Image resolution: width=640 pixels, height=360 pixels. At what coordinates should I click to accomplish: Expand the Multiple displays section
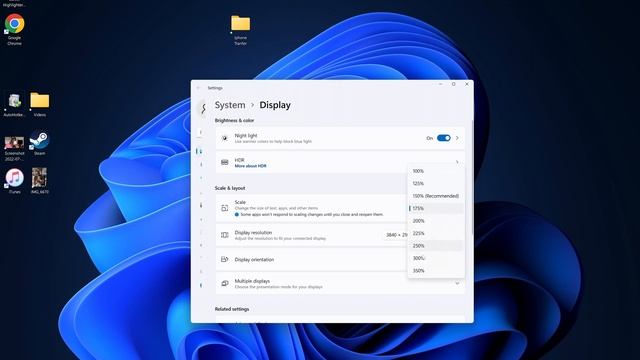click(457, 283)
